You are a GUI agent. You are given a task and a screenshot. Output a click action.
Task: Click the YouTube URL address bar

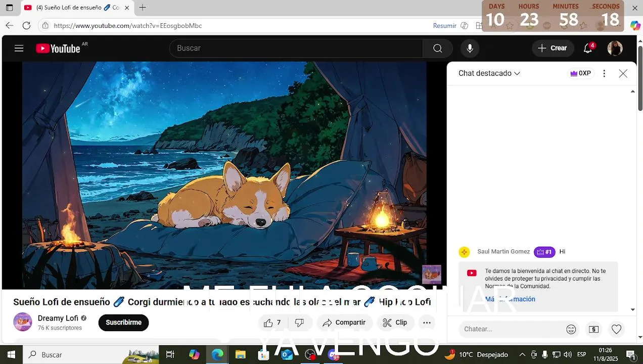pos(128,26)
